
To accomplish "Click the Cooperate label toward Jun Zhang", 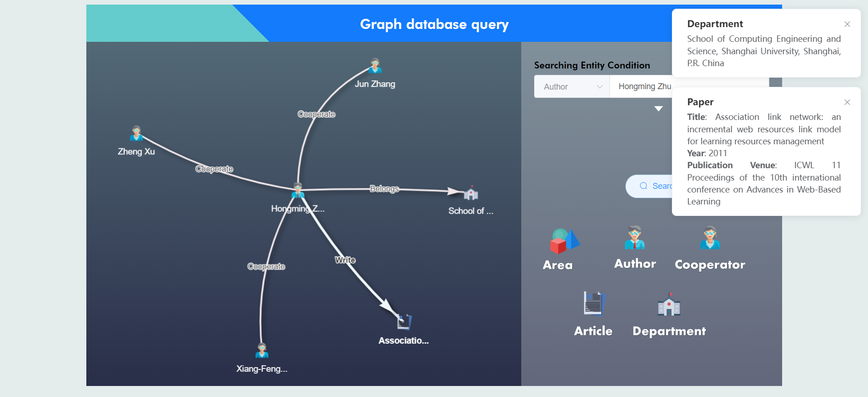I will coord(316,114).
